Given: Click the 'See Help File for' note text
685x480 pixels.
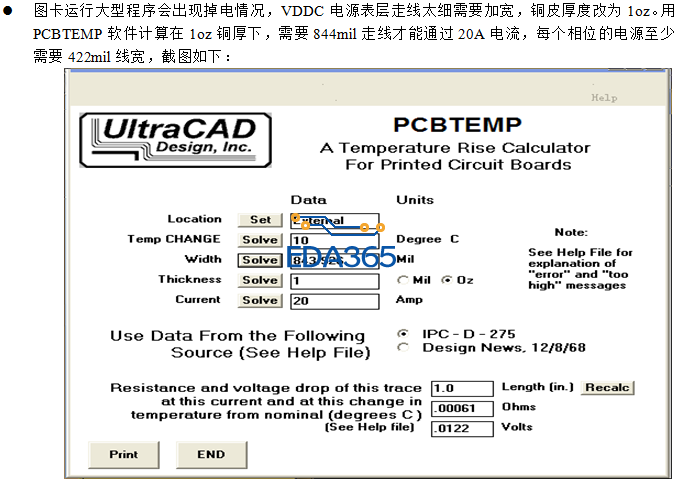Looking at the screenshot, I should tap(580, 252).
